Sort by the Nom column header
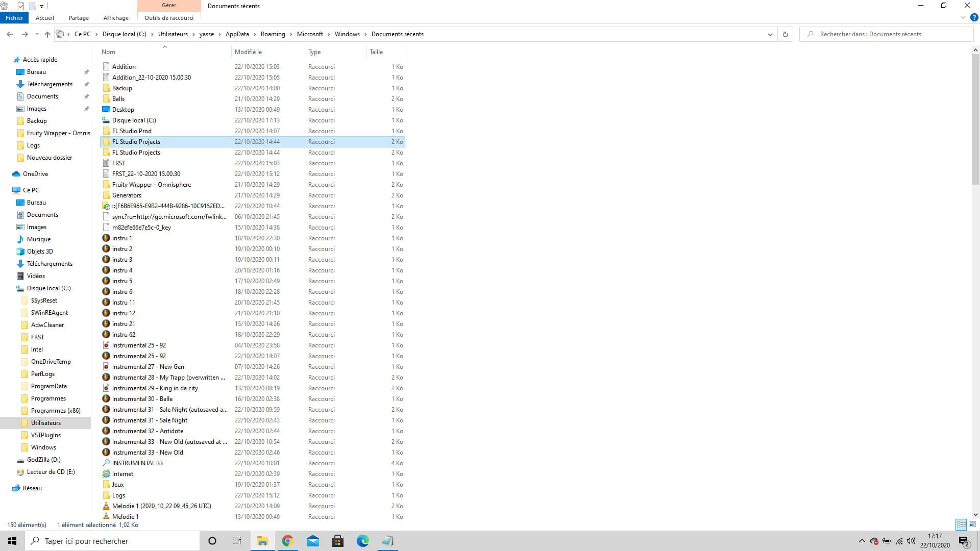980x551 pixels. click(x=165, y=52)
